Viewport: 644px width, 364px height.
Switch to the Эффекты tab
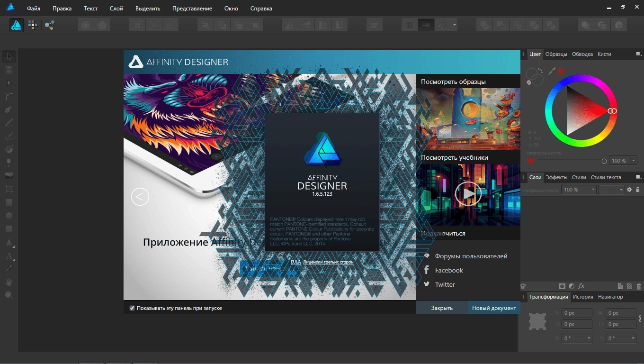tap(556, 177)
